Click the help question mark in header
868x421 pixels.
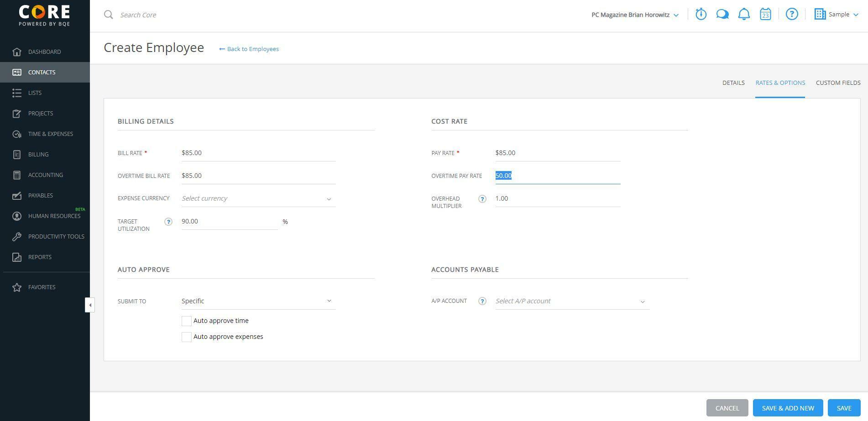point(792,15)
